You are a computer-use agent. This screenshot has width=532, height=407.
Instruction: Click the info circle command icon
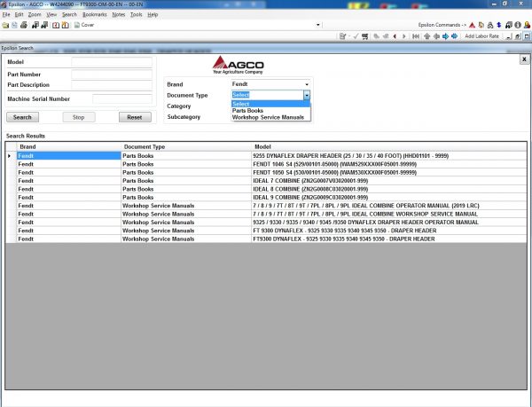point(518,25)
